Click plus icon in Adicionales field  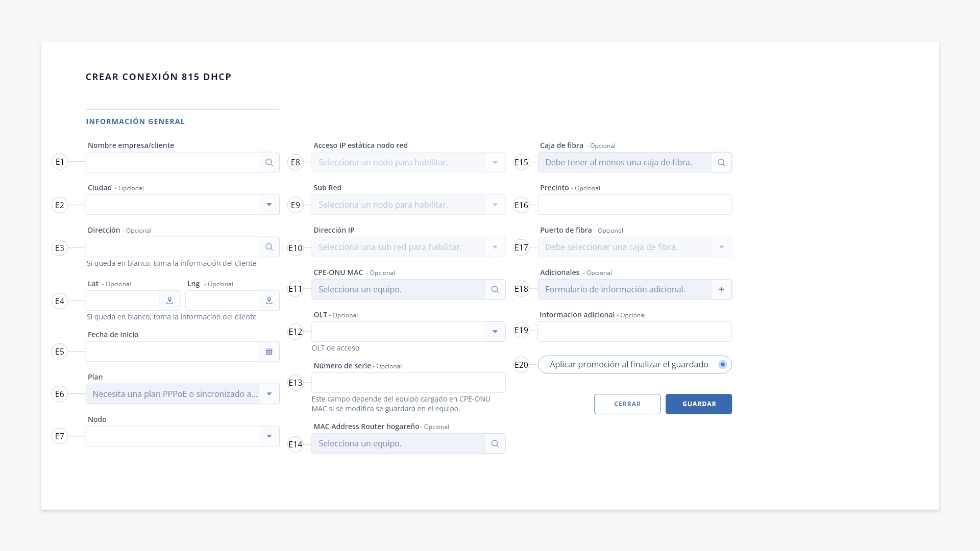[x=721, y=289]
